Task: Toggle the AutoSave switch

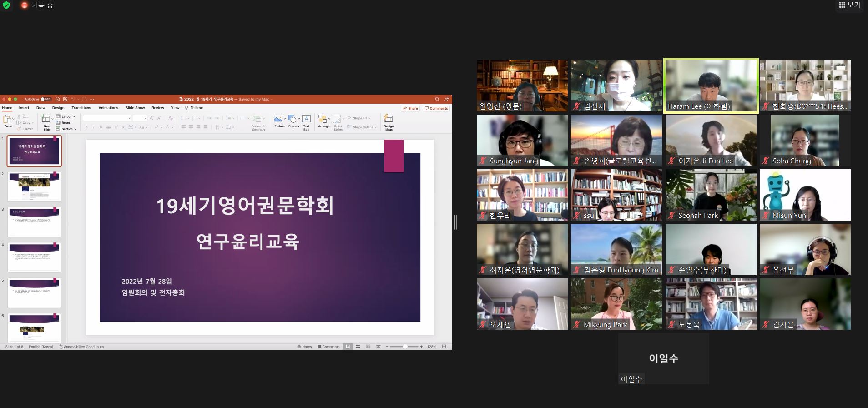Action: [45, 99]
